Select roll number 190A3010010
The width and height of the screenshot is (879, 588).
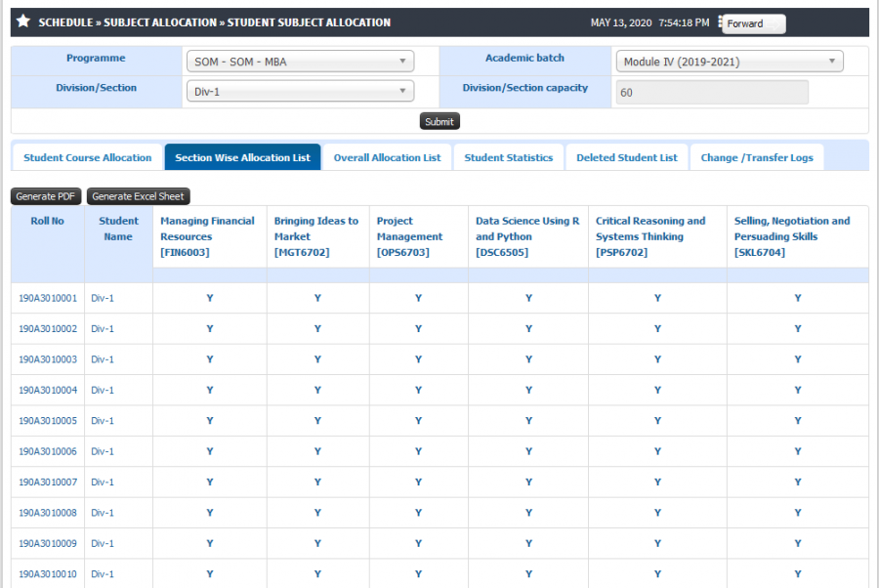tap(48, 574)
